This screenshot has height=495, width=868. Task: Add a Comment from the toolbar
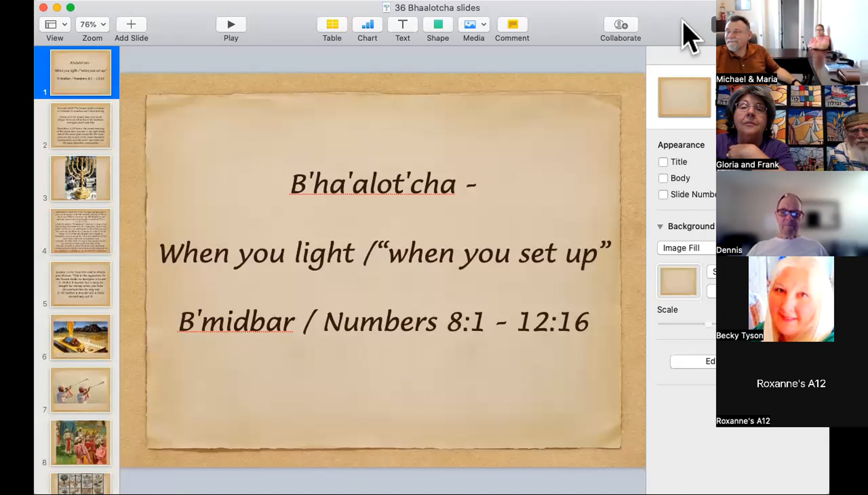click(x=512, y=25)
